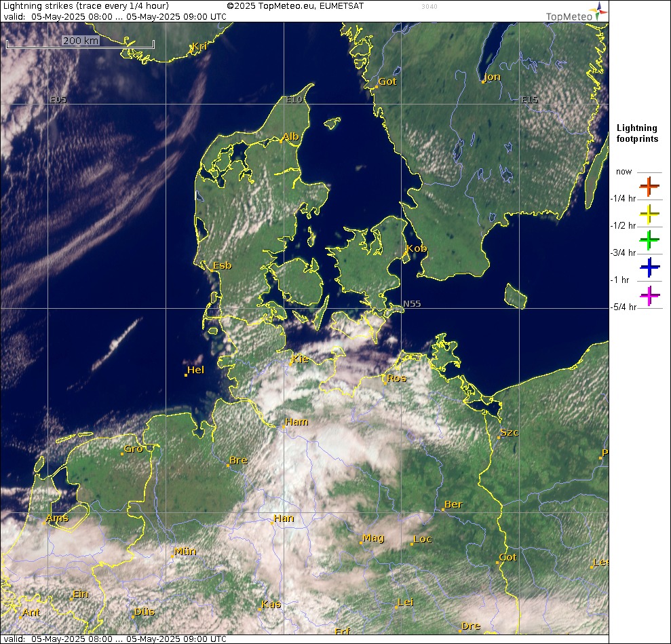Click the '-1/4 hr' legend label
The height and width of the screenshot is (644, 671).
click(623, 198)
